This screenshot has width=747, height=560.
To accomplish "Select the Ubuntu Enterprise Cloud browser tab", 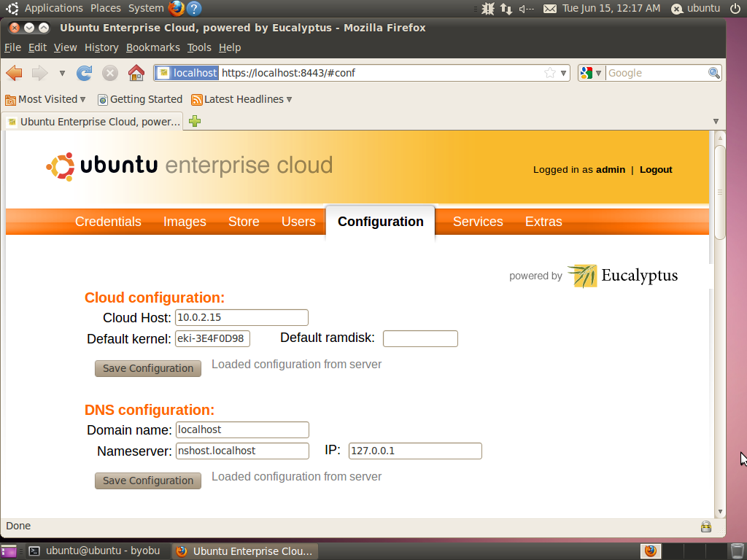I will 93,122.
